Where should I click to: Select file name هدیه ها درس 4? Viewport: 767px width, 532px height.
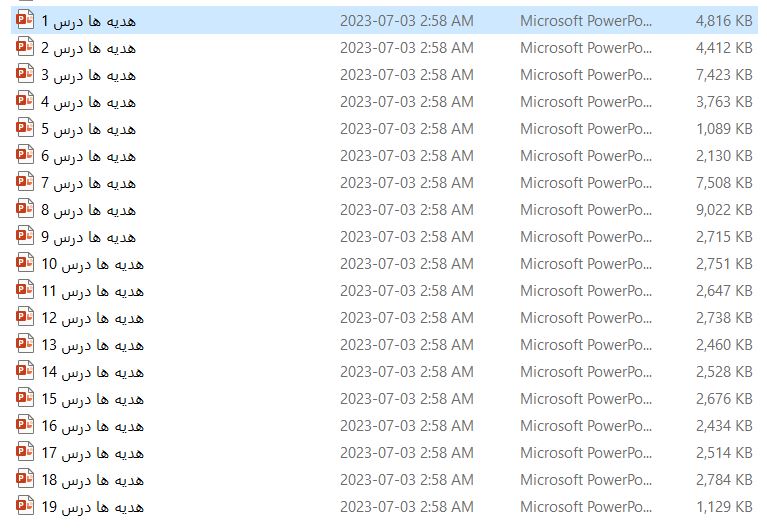[89, 102]
